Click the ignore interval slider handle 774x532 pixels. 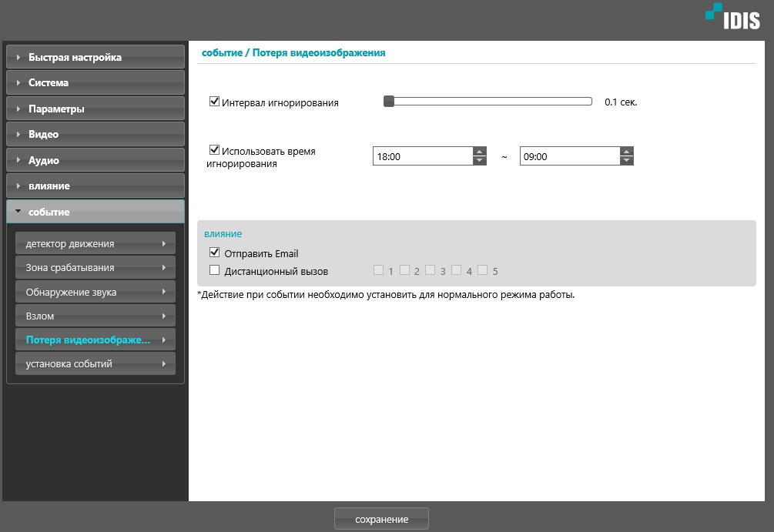[389, 101]
